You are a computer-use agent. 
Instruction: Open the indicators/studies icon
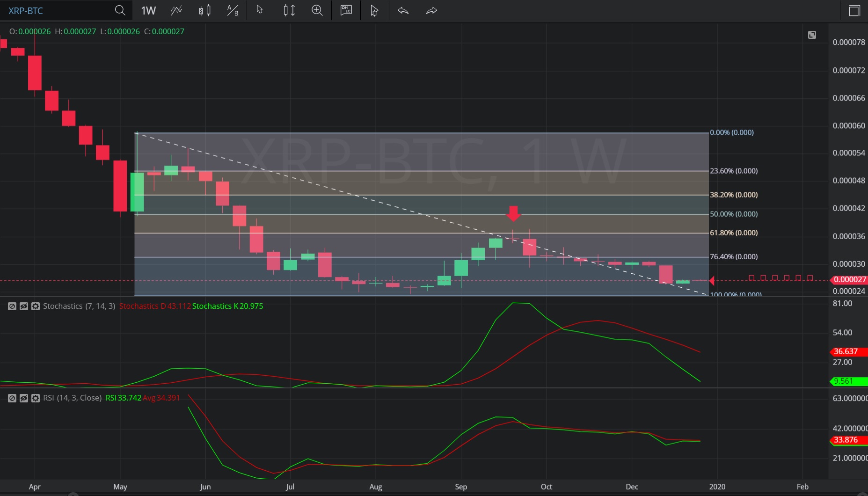(x=176, y=10)
